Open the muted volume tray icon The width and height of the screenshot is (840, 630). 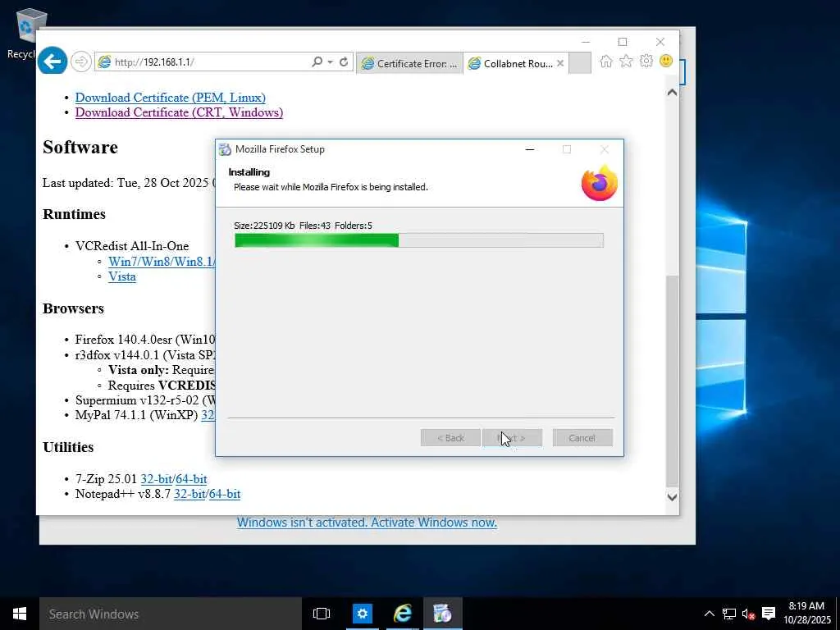click(x=748, y=614)
